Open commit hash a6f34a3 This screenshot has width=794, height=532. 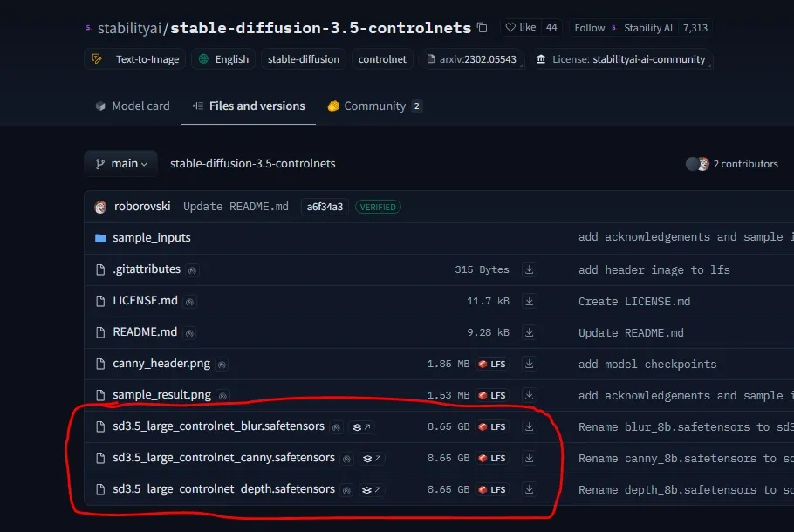pyautogui.click(x=325, y=207)
